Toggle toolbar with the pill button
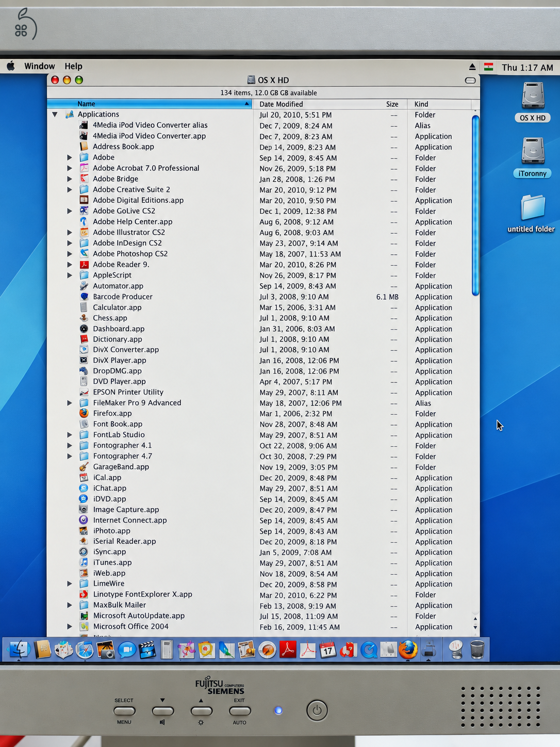The height and width of the screenshot is (747, 560). coord(470,80)
